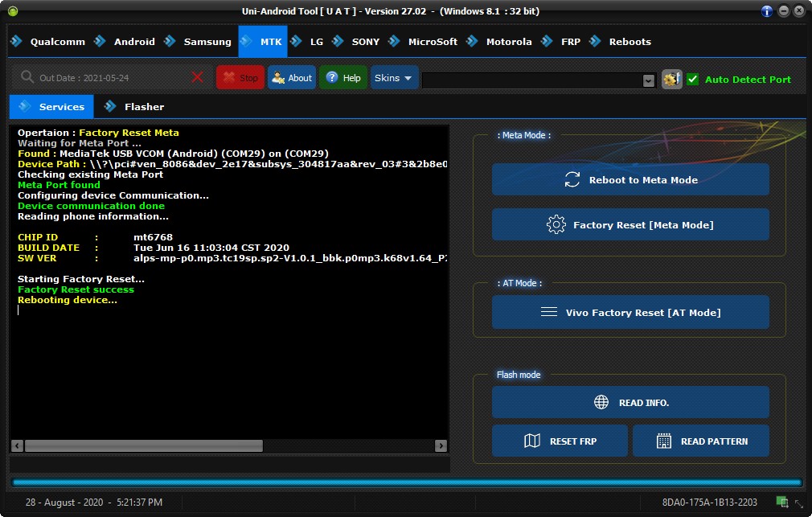Click the READ INFO globe icon
812x517 pixels.
(x=601, y=402)
